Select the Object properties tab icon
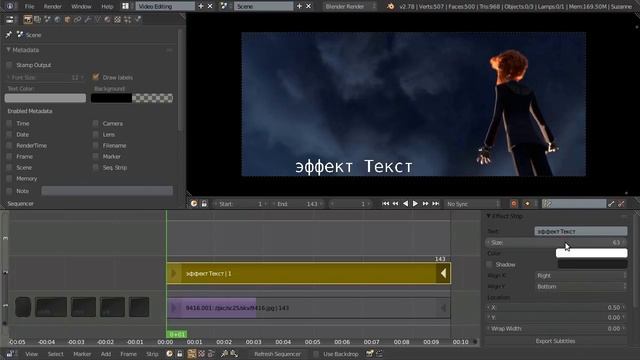Screen dimensions: 640x360 [67, 19]
